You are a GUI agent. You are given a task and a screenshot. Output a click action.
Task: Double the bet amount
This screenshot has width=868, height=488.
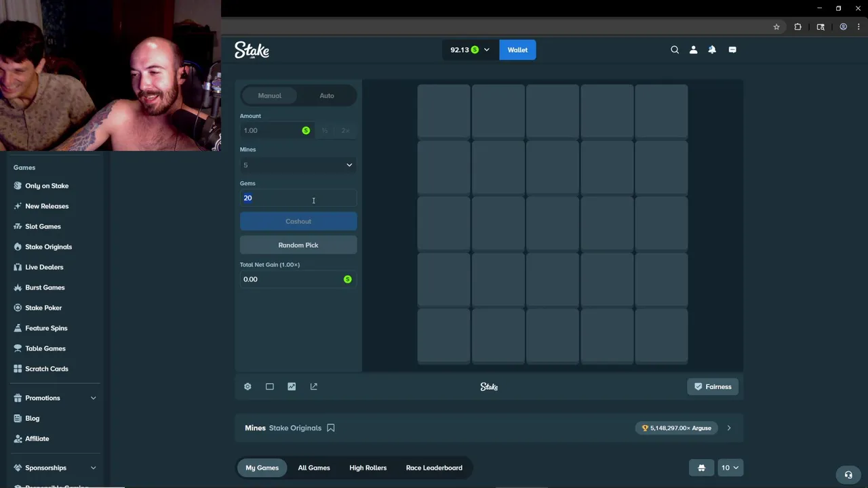345,130
